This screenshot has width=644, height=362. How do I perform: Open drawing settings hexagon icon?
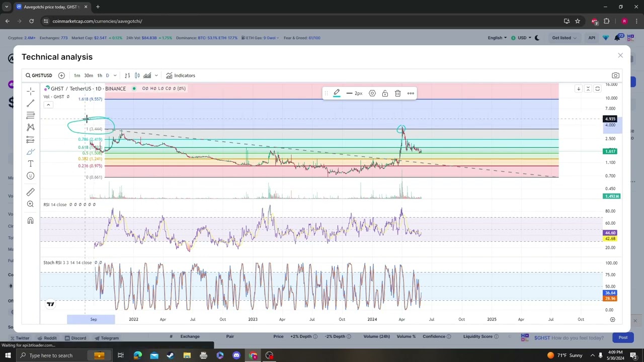pos(372,93)
